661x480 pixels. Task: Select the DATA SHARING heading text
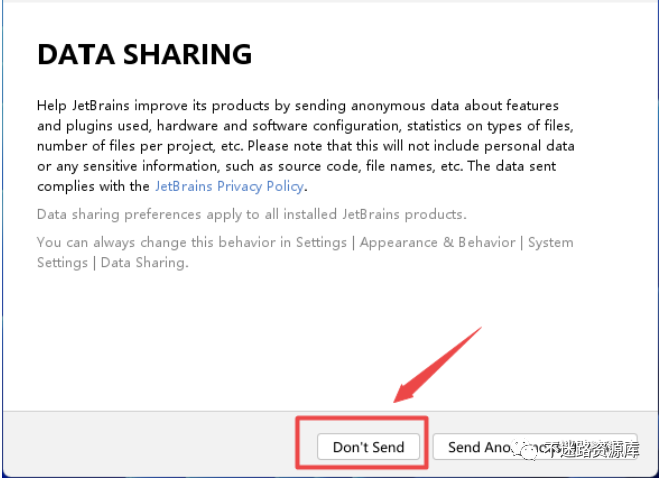click(x=145, y=54)
